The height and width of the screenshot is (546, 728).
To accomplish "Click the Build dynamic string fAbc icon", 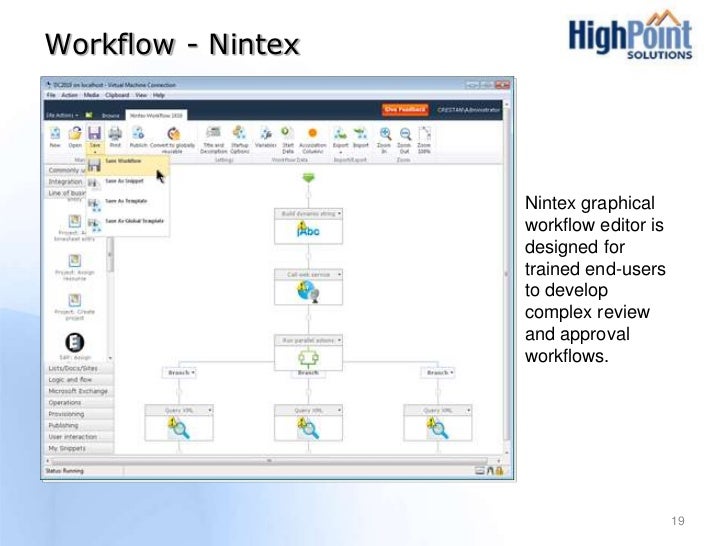I will pyautogui.click(x=308, y=230).
